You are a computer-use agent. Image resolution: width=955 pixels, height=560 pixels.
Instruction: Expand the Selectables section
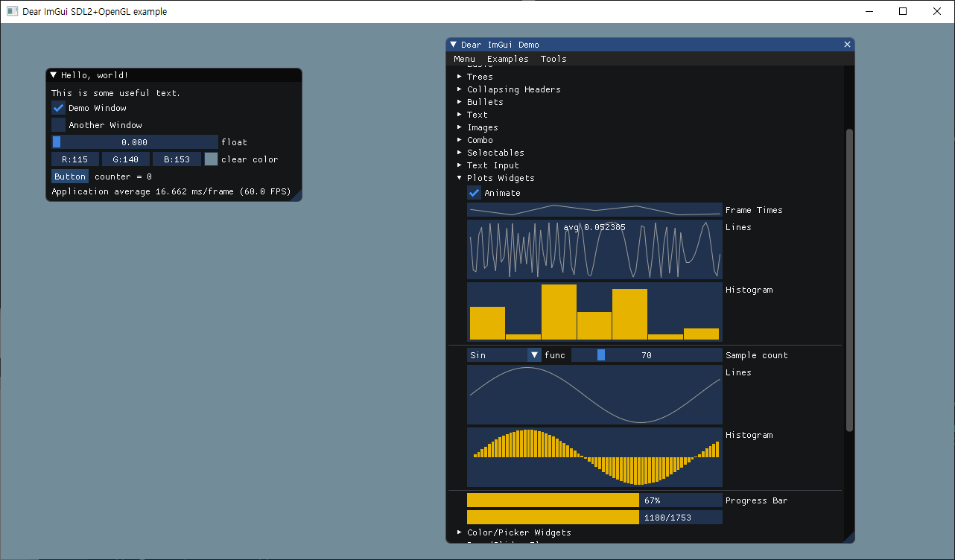pyautogui.click(x=490, y=153)
